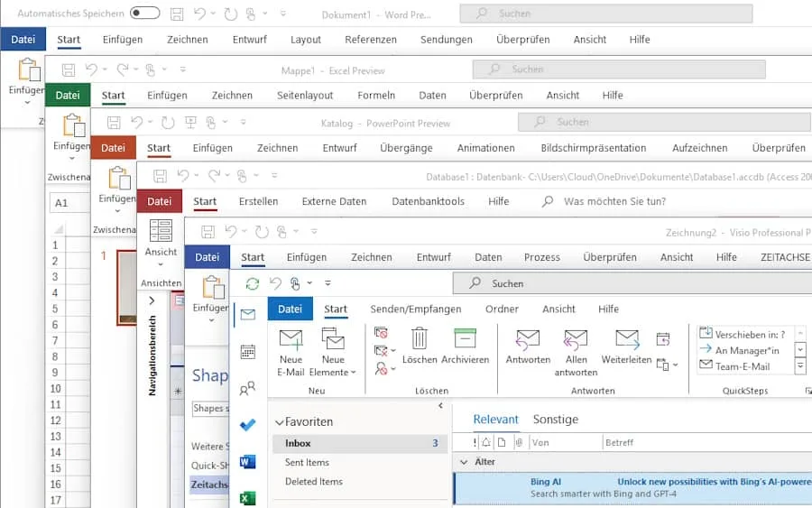This screenshot has width=812, height=508.
Task: Open the Tasks checkmark icon in sidebar
Action: [247, 425]
